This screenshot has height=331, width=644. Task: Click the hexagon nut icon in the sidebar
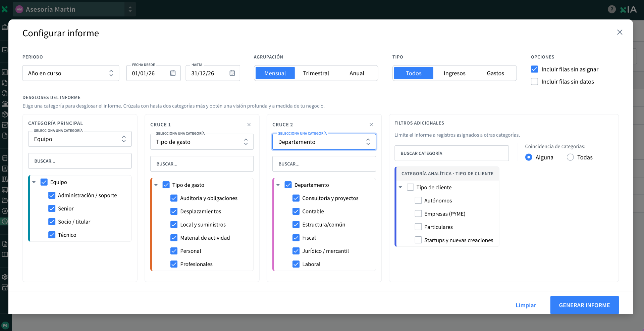click(5, 211)
